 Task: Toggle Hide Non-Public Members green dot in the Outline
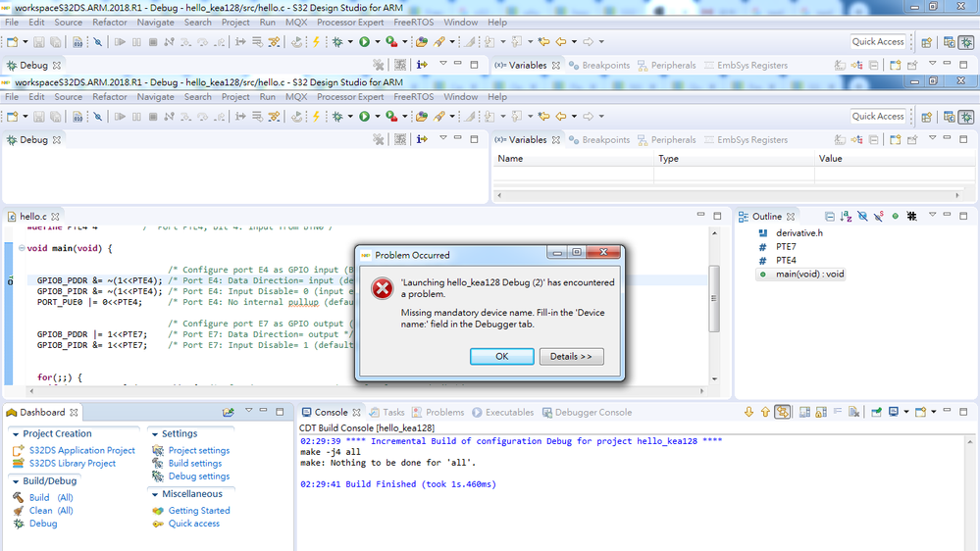click(x=895, y=216)
